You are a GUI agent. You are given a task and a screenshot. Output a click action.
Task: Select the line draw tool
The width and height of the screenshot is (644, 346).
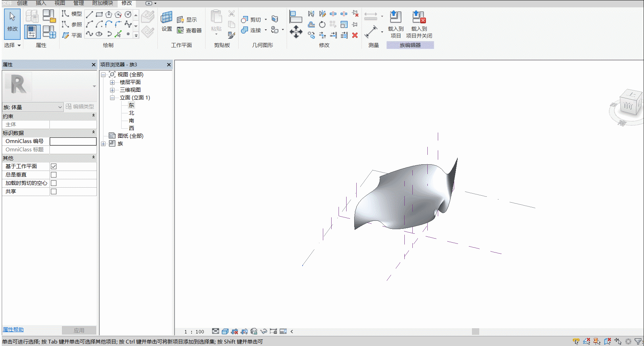(90, 14)
